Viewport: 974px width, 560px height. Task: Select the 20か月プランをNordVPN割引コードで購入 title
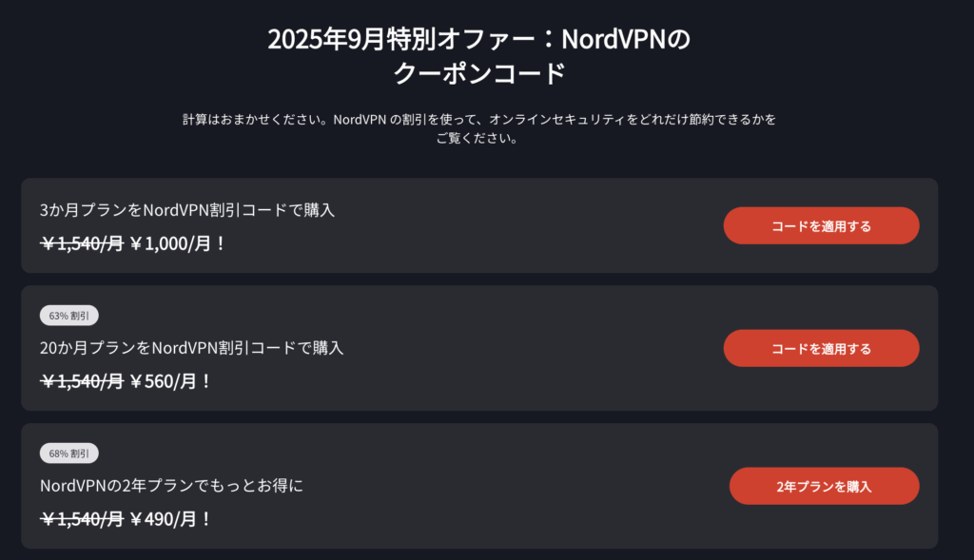tap(191, 348)
